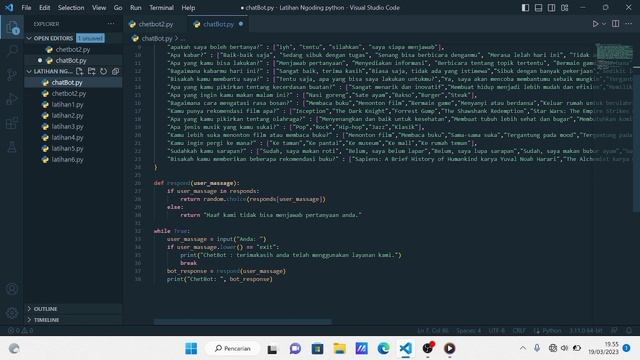The width and height of the screenshot is (640, 360).
Task: Open the run options dropdown arrow
Action: pos(604,24)
